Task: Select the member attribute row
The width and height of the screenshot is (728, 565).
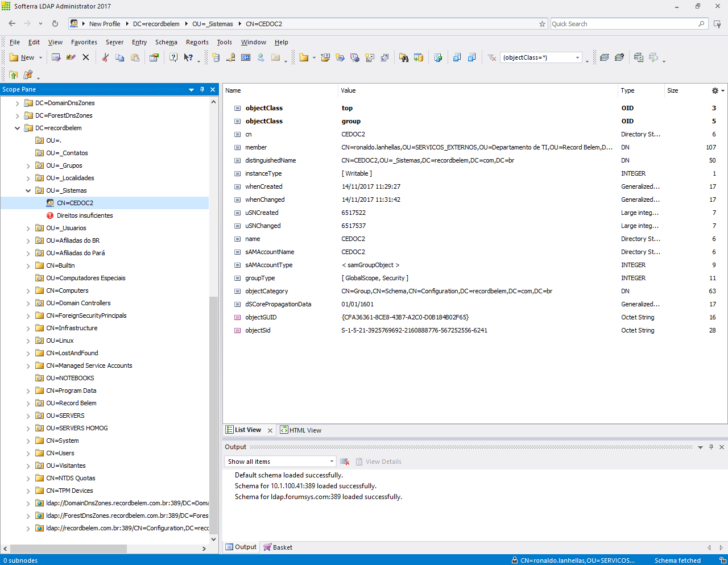Action: pos(475,147)
